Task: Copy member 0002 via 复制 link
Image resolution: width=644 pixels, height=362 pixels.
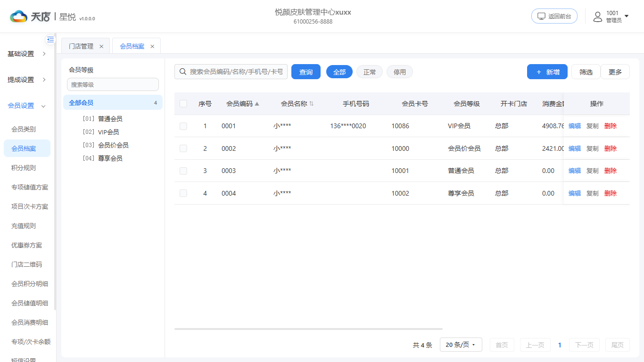Action: pyautogui.click(x=593, y=148)
